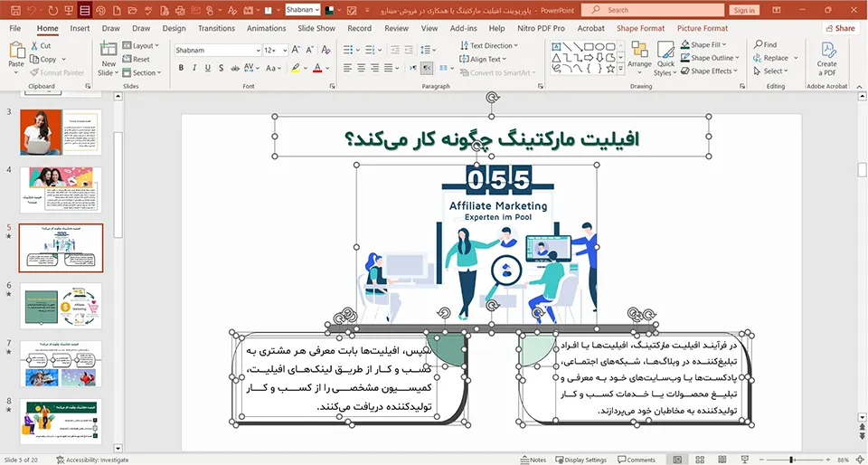
Task: Click the Sign in button
Action: [x=744, y=10]
